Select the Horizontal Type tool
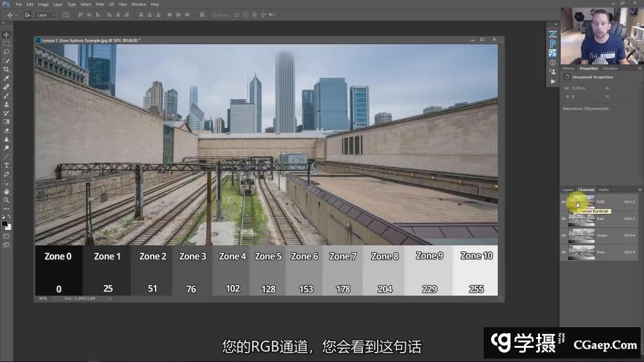 (x=7, y=165)
